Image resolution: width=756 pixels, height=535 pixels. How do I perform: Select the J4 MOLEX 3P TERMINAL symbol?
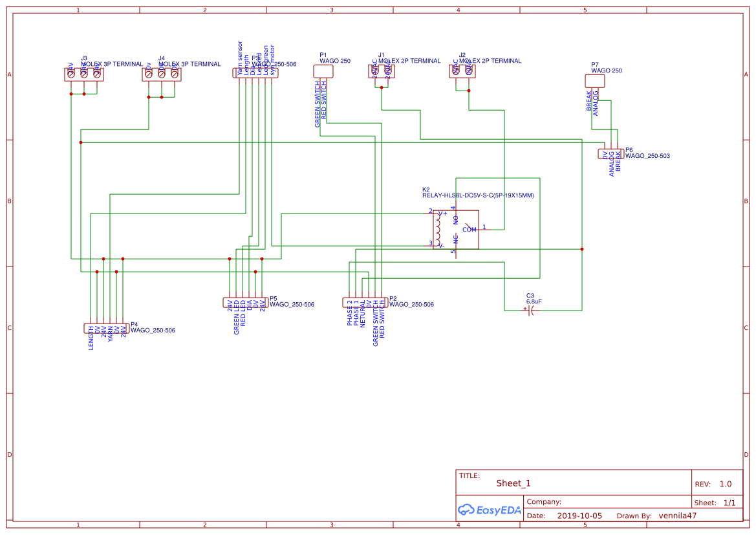click(162, 73)
